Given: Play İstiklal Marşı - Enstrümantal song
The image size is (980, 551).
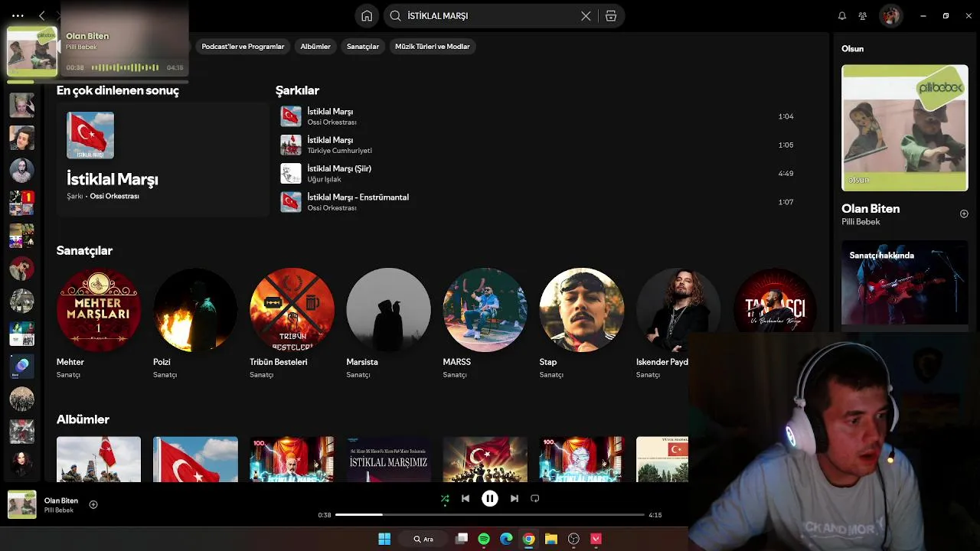Looking at the screenshot, I should coord(538,202).
